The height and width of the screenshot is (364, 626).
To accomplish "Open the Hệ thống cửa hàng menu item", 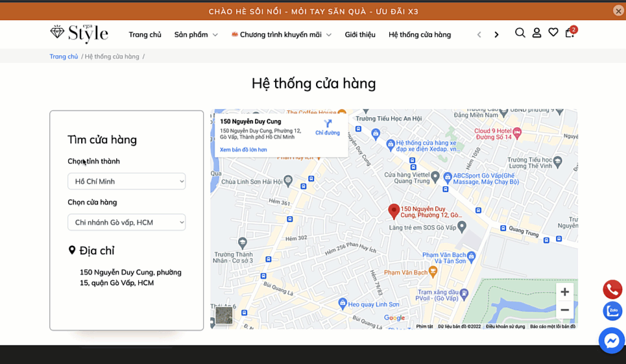I will tap(420, 35).
